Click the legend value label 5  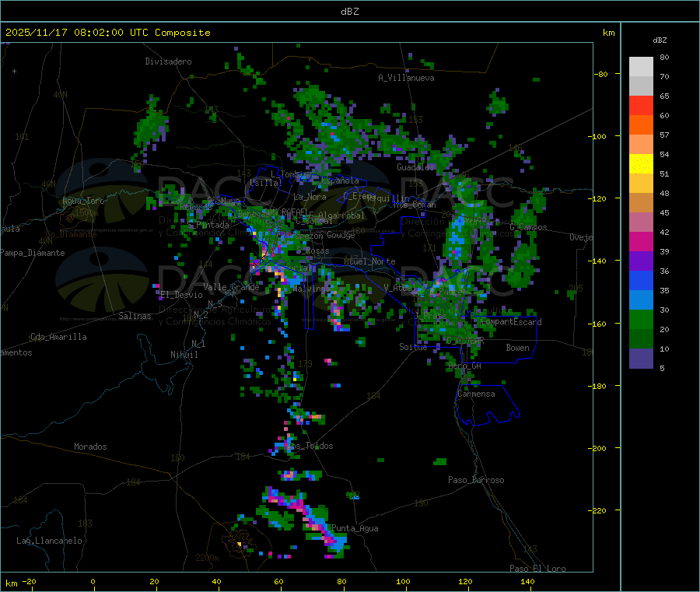coord(662,368)
